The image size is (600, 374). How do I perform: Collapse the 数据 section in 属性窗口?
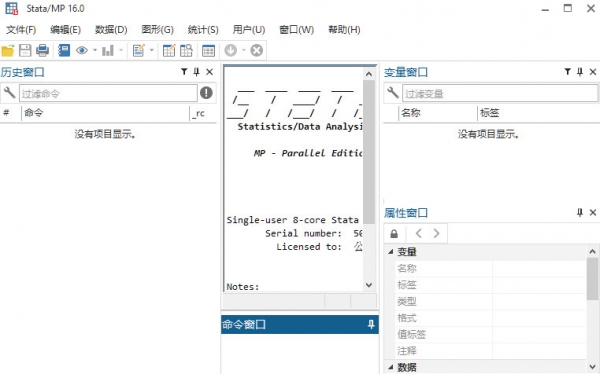tap(391, 367)
